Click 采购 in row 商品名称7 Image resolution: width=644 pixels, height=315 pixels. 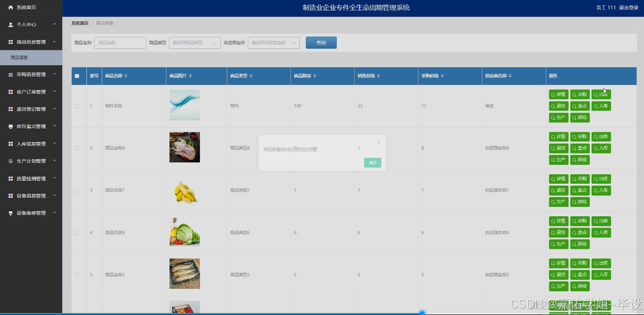(580, 179)
